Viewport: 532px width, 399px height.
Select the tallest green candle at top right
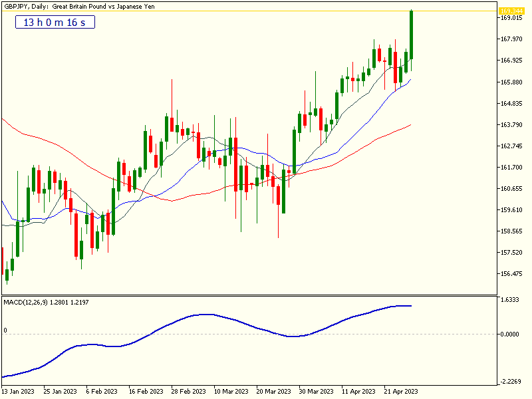click(411, 33)
